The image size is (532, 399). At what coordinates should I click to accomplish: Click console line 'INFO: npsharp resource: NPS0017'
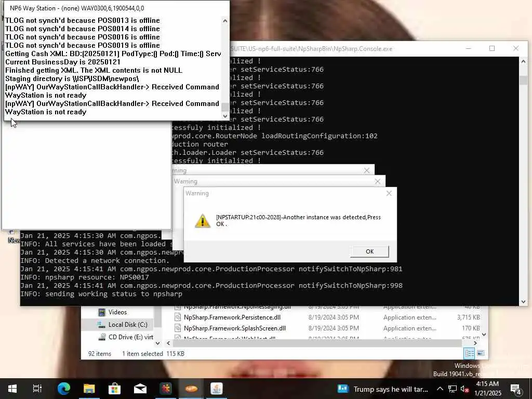[x=85, y=277]
